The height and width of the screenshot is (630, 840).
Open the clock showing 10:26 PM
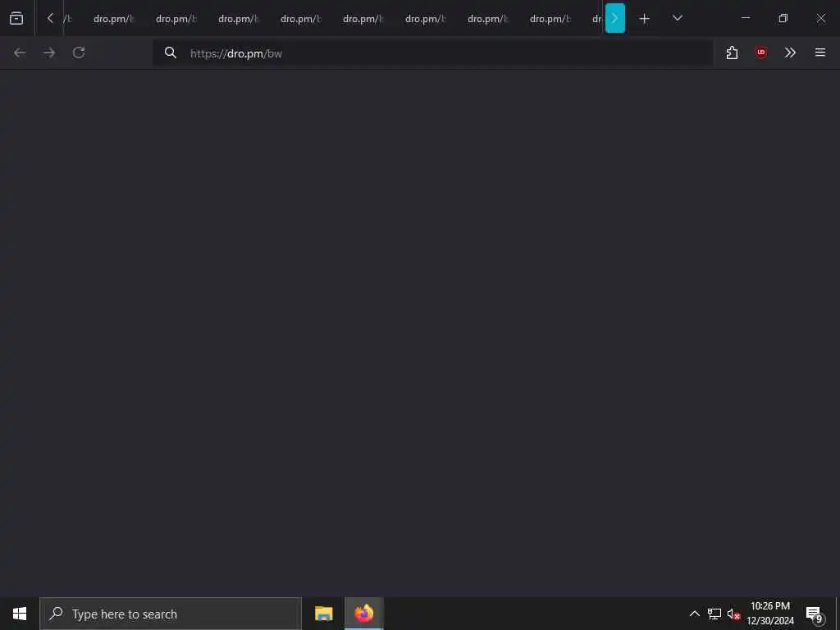click(x=770, y=614)
